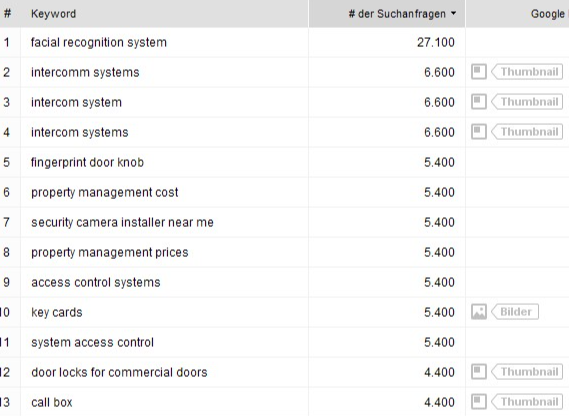This screenshot has height=416, width=569.
Task: Click Bilder tag for key cards
Action: [515, 312]
